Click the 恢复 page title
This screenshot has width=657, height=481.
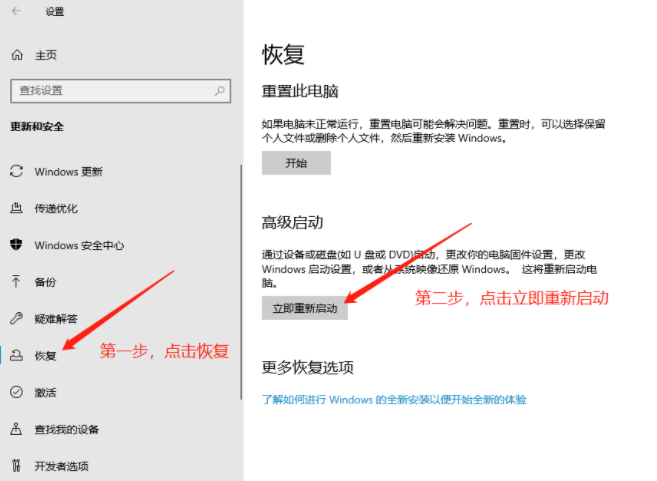(x=283, y=55)
